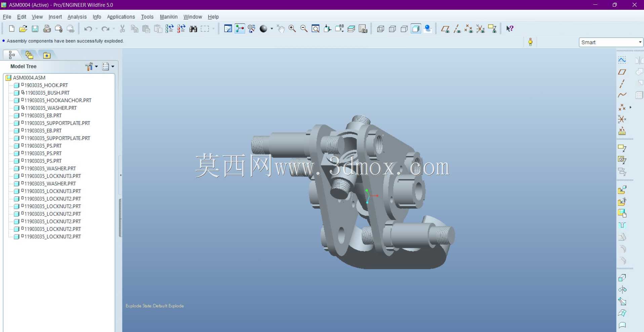Screen dimensions: 644x332
Task: Open the appearance gallery dropdown arrow
Action: click(x=272, y=29)
